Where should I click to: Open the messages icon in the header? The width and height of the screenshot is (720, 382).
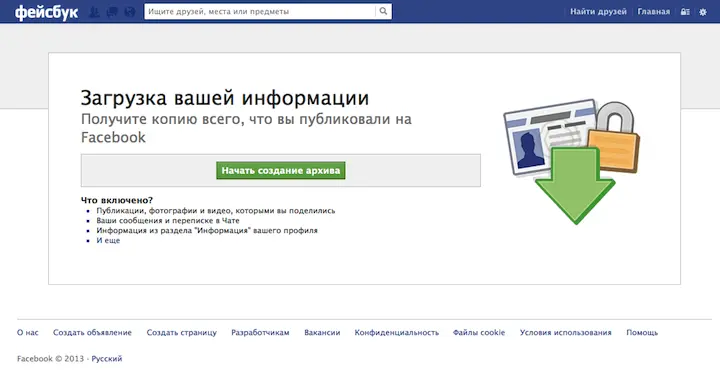[112, 12]
